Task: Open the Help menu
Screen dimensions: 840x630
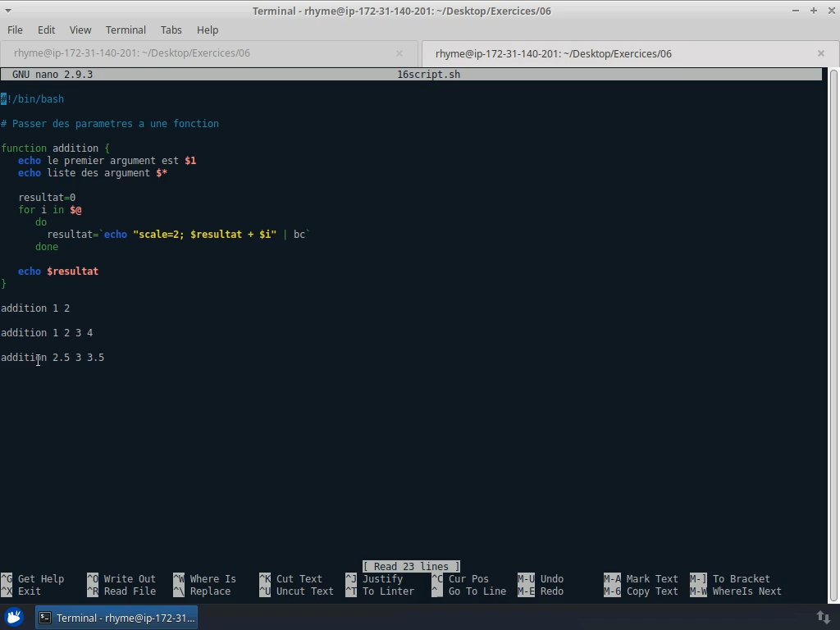Action: click(207, 30)
